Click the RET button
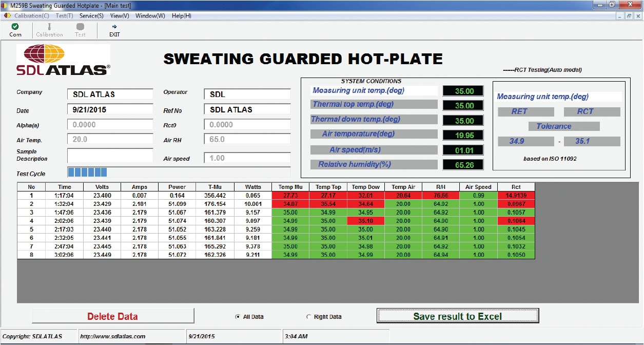The image size is (644, 345). point(526,111)
